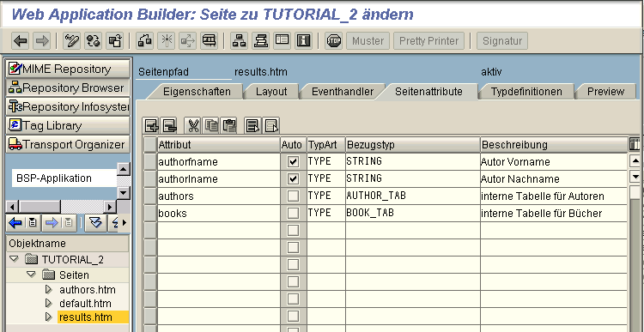Image resolution: width=644 pixels, height=332 pixels.
Task: Open the Information help icon
Action: (x=303, y=40)
